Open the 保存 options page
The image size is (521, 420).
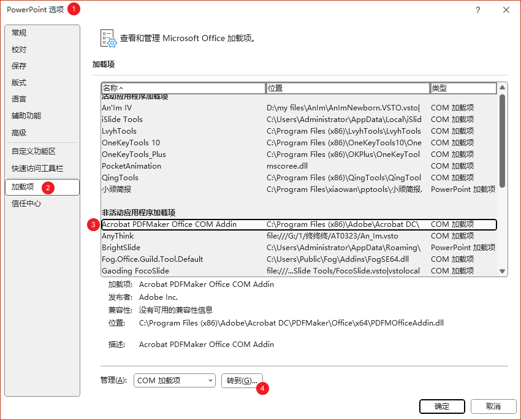point(20,66)
